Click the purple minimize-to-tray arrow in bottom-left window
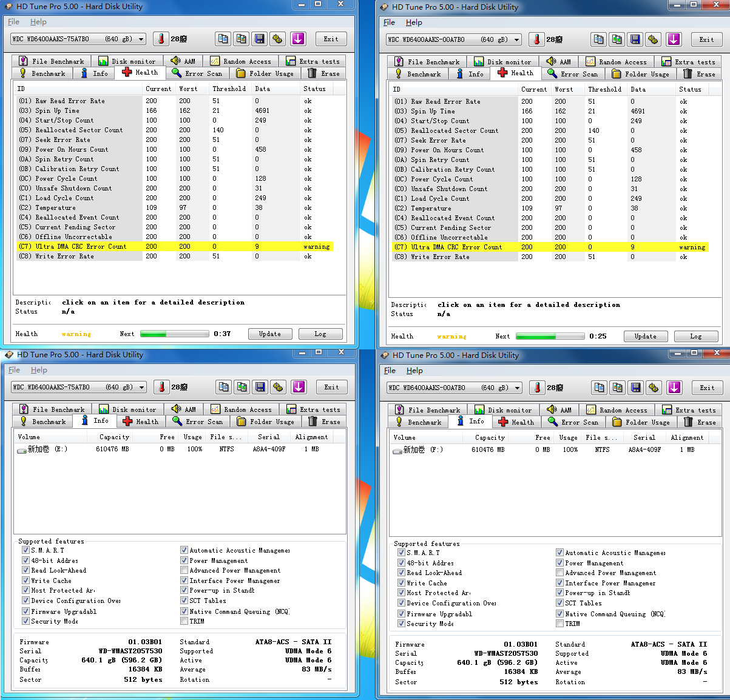This screenshot has width=730, height=700. 299,387
